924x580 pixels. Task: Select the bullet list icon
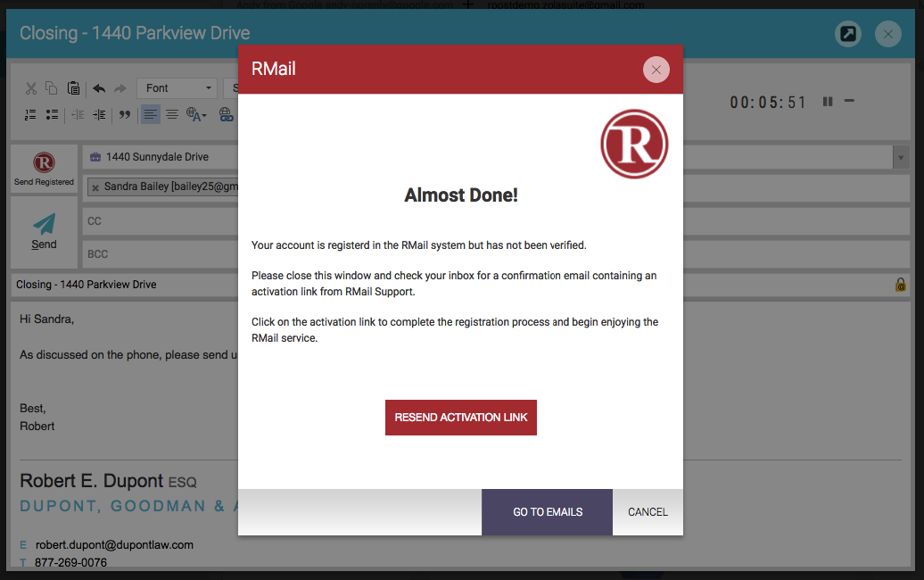(52, 114)
